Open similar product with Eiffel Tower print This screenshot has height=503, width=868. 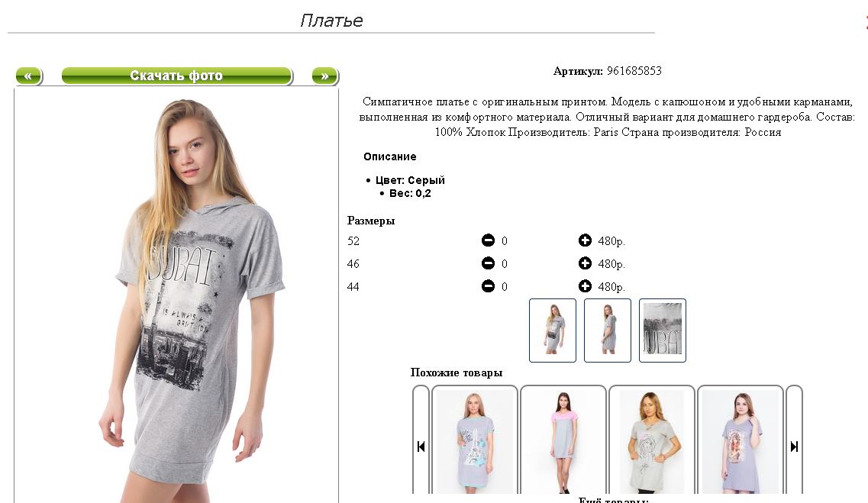474,440
